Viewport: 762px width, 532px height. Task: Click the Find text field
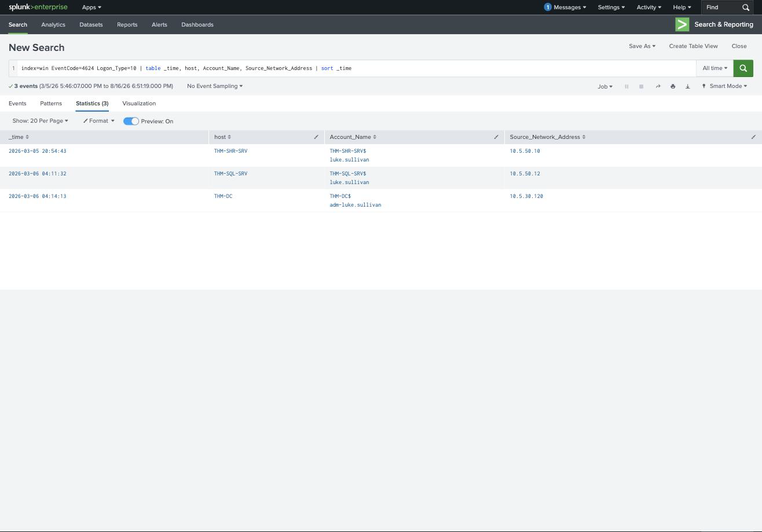pyautogui.click(x=721, y=8)
